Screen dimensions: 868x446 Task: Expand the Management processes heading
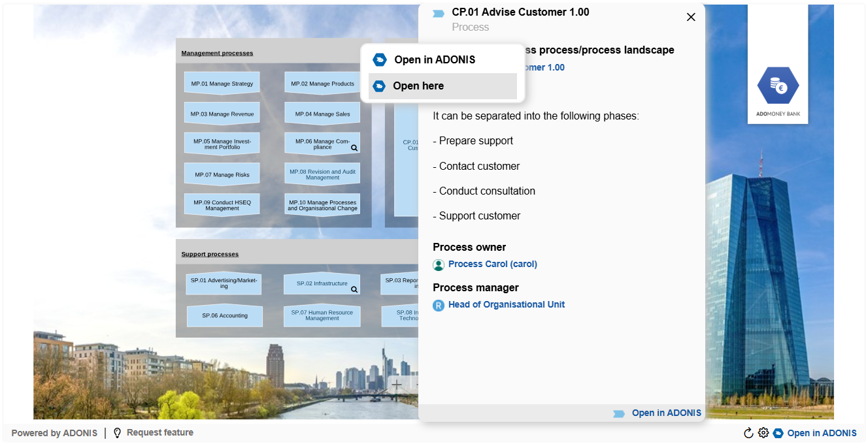pyautogui.click(x=217, y=54)
